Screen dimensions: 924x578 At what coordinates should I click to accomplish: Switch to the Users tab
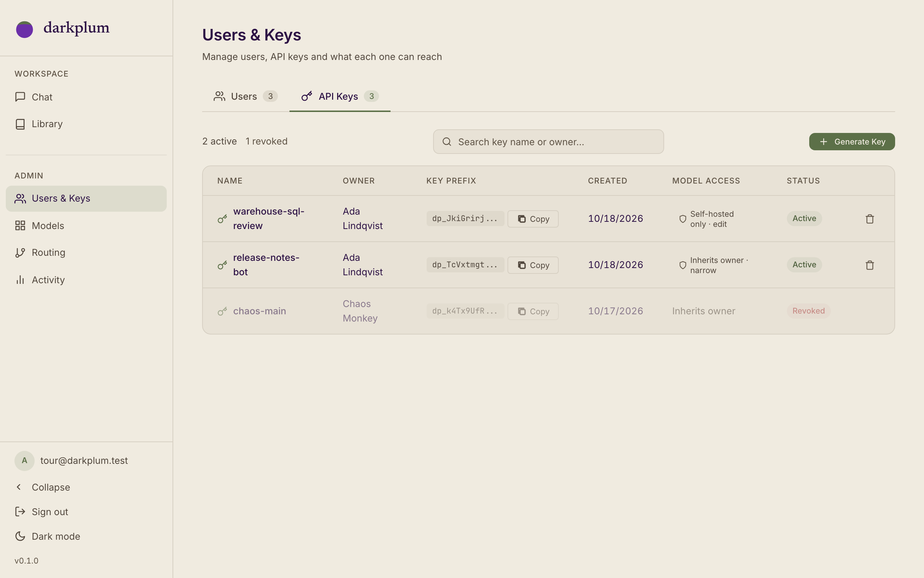click(245, 96)
